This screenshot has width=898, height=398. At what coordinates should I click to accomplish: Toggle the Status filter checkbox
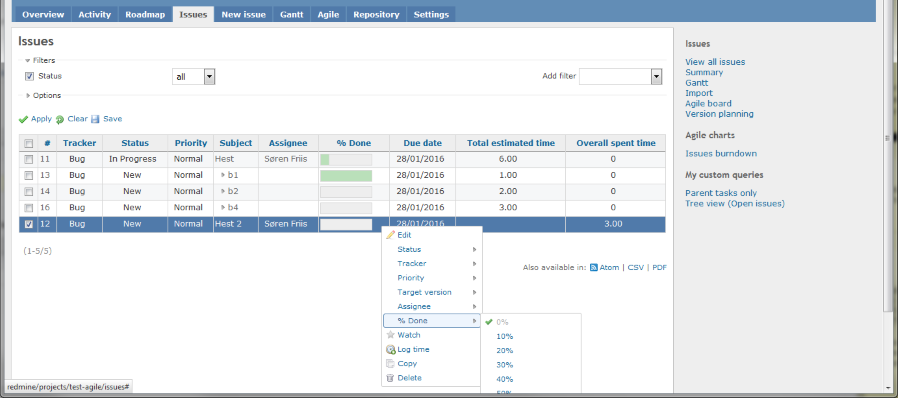[x=30, y=76]
